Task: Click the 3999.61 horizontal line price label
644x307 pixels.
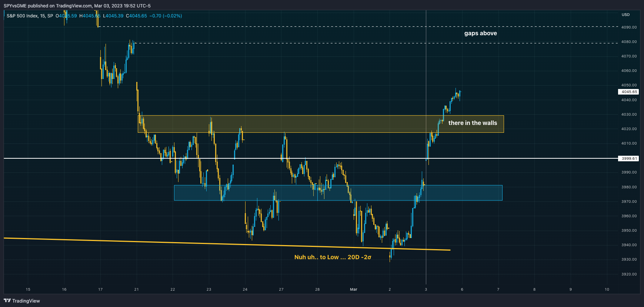Action: tap(629, 159)
